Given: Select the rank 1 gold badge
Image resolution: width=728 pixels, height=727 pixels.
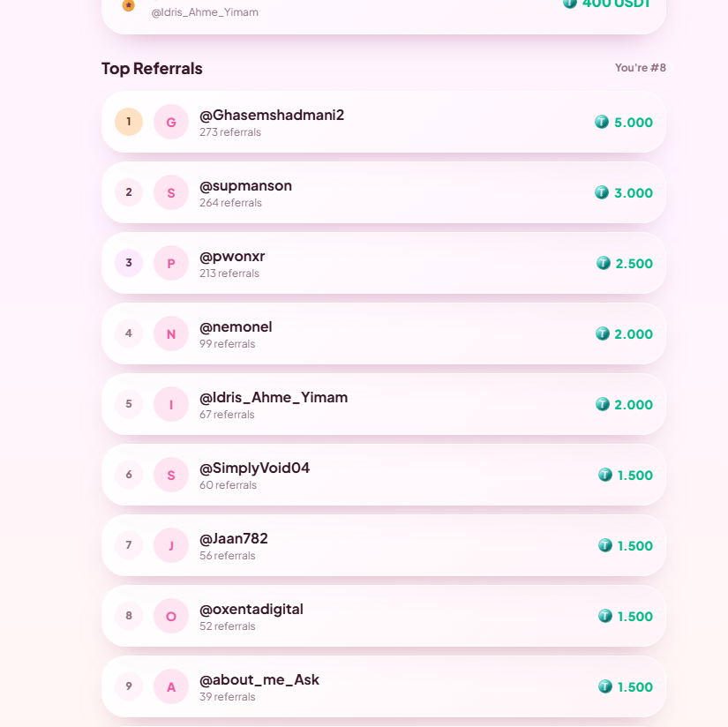Looking at the screenshot, I should click(129, 122).
